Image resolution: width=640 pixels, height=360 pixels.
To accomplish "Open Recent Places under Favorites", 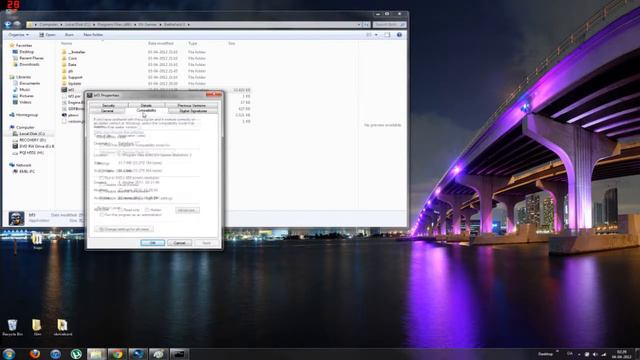I will (31, 58).
